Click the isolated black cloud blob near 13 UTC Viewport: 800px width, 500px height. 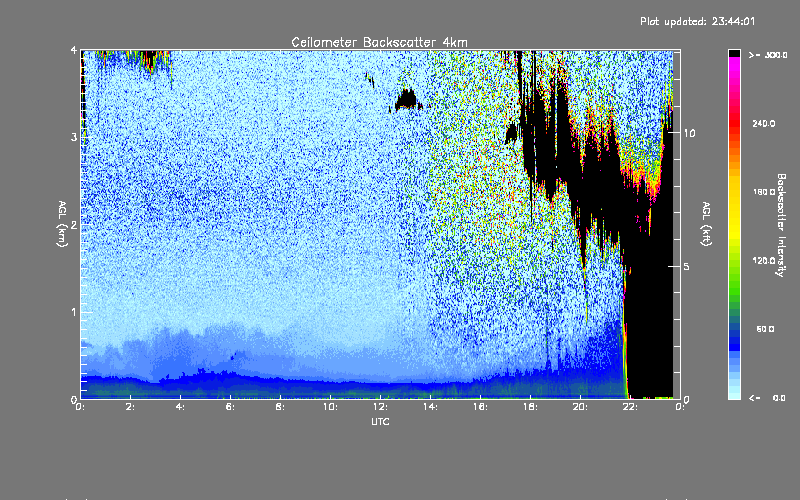click(x=407, y=99)
